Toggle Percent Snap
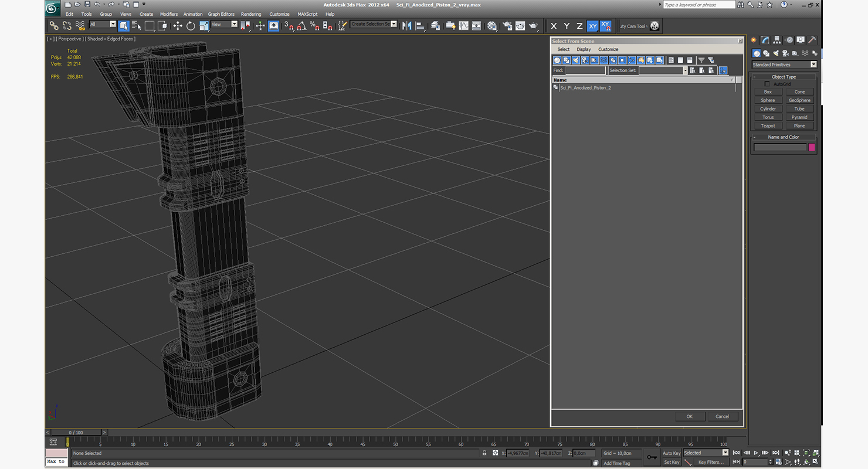 pos(314,26)
